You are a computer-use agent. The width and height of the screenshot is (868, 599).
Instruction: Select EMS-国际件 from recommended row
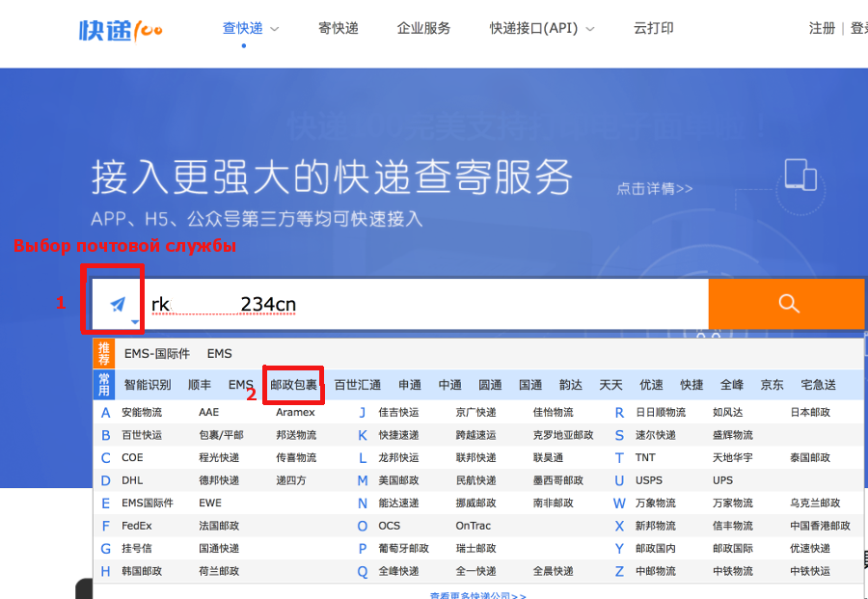pos(156,354)
